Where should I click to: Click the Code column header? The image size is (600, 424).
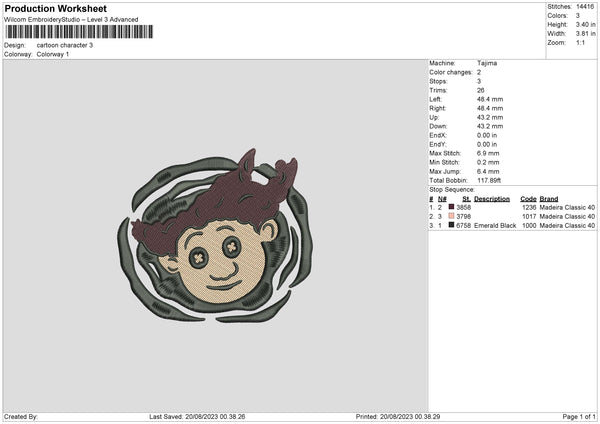[528, 199]
